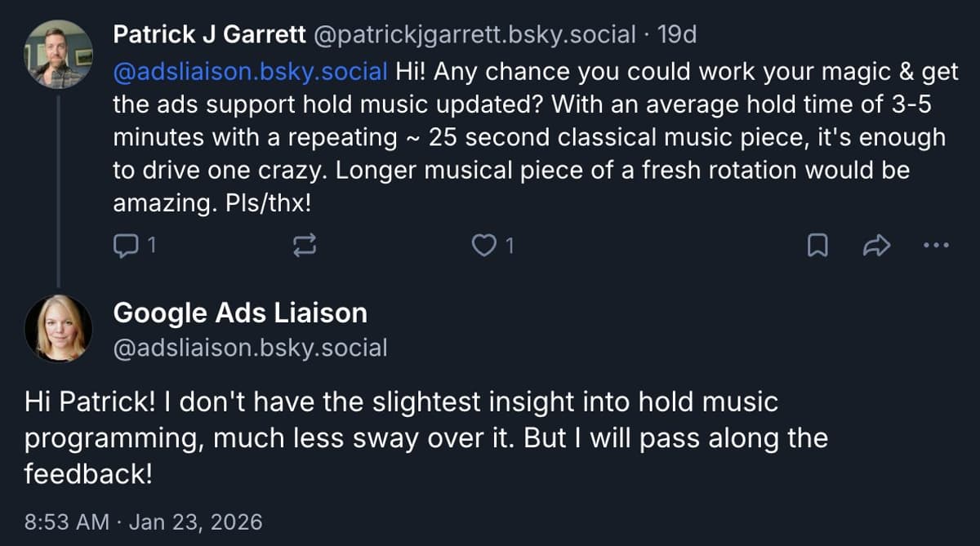Bookmark Patrick J Garrett's post
This screenshot has height=546, width=980.
coord(817,246)
